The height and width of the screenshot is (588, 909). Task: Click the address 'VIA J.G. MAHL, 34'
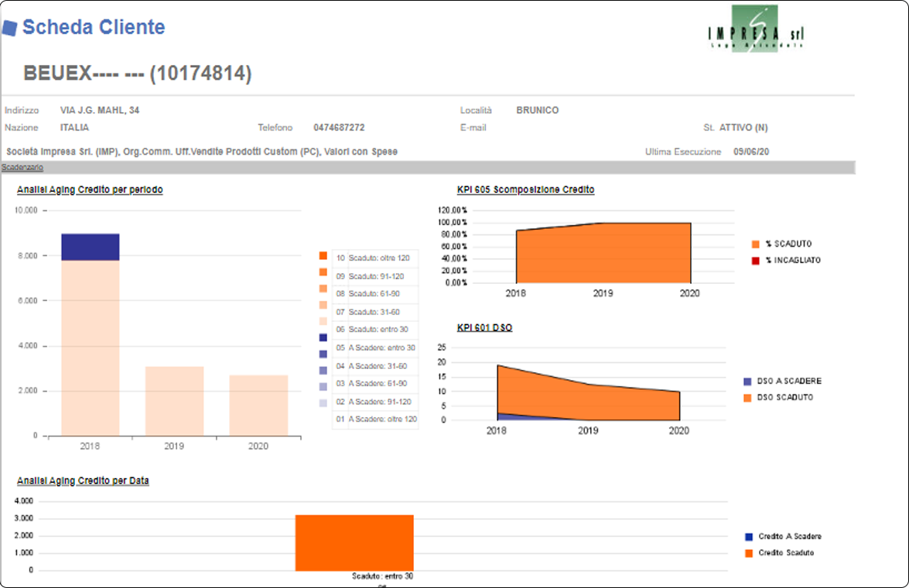pyautogui.click(x=100, y=110)
